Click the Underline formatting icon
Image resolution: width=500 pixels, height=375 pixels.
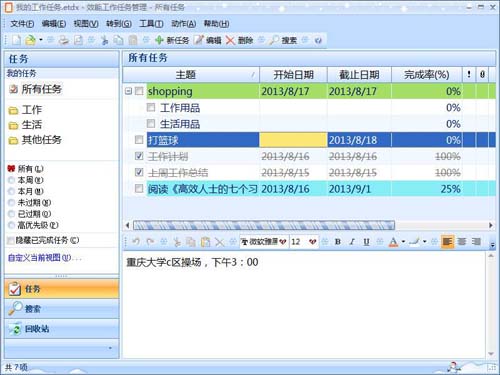coord(366,242)
